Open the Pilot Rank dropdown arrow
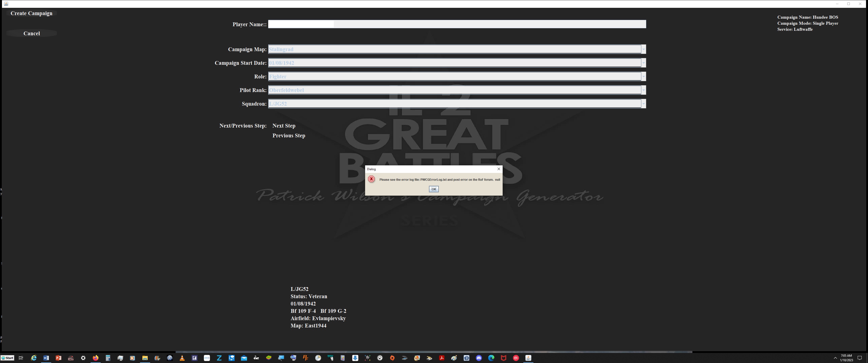 click(x=643, y=90)
